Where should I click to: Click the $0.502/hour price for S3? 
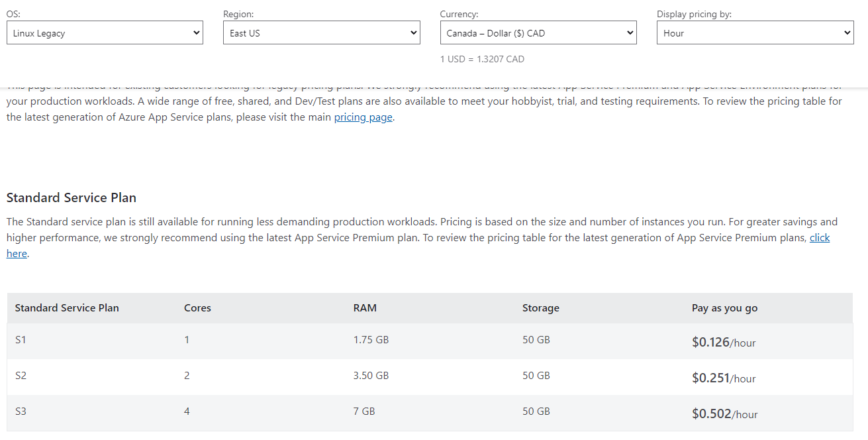coord(724,414)
